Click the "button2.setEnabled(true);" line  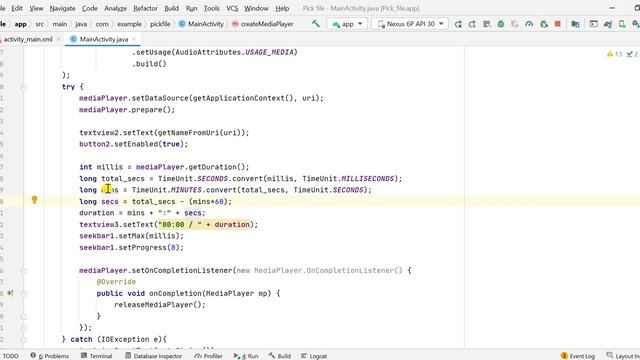[x=133, y=144]
